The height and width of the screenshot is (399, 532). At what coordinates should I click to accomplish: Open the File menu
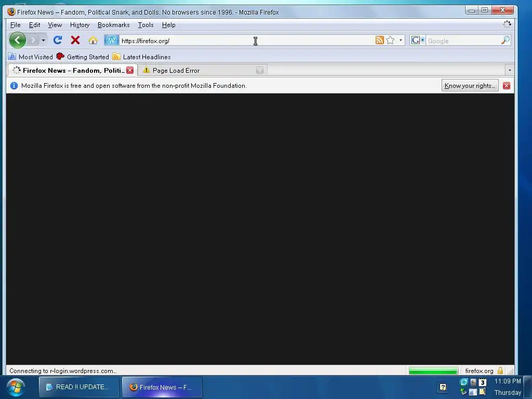[x=15, y=25]
